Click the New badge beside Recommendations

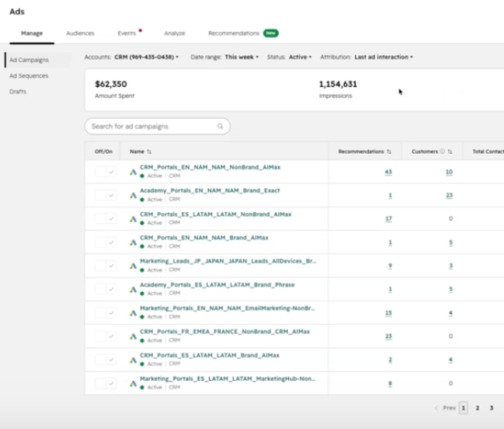271,33
